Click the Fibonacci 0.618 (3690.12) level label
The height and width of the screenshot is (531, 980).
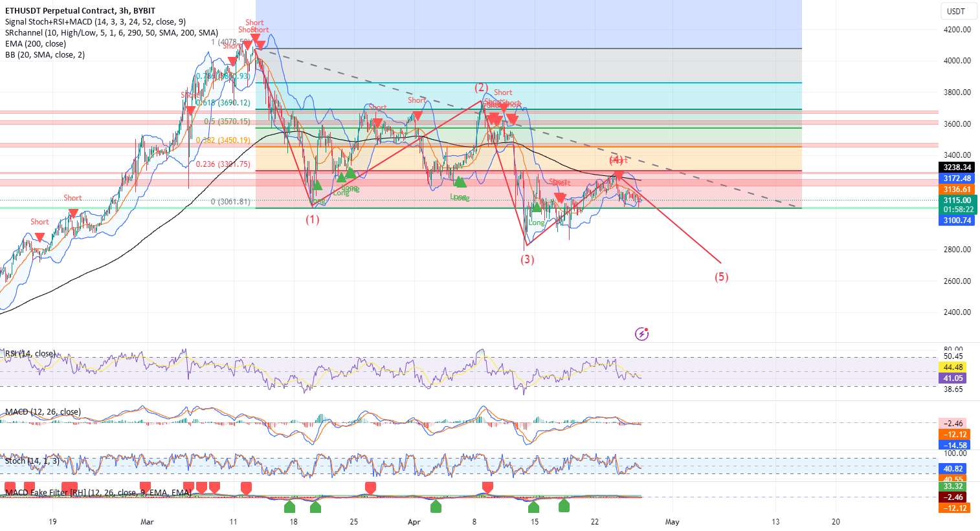(223, 103)
